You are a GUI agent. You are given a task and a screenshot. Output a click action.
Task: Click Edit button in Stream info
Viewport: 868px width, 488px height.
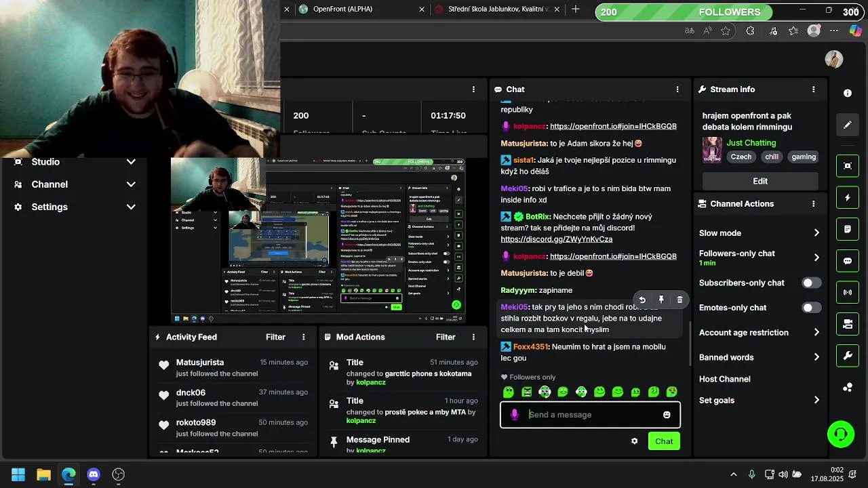point(760,181)
